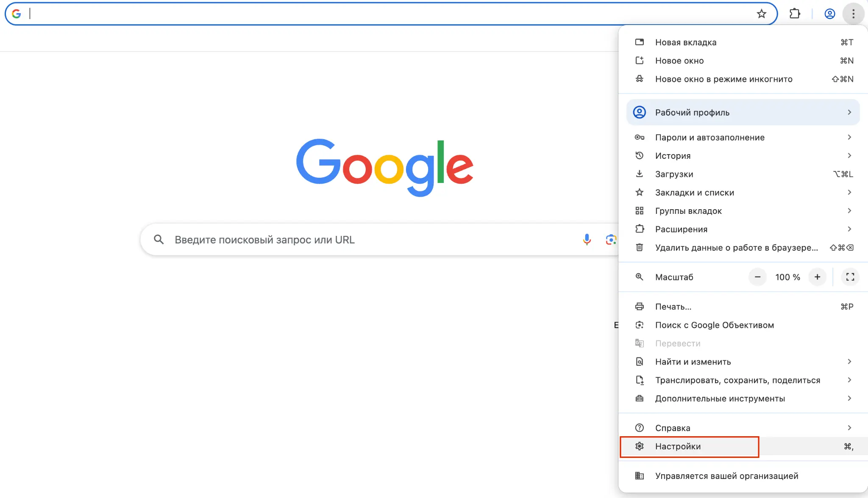Expand Найти и изменить submenu chevron
Viewport: 868px width, 498px height.
[849, 361]
